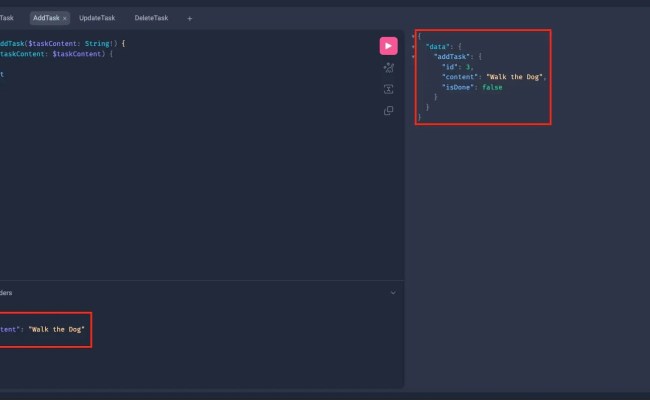Click the "id" key in the response
This screenshot has width=650, height=400.
click(450, 67)
